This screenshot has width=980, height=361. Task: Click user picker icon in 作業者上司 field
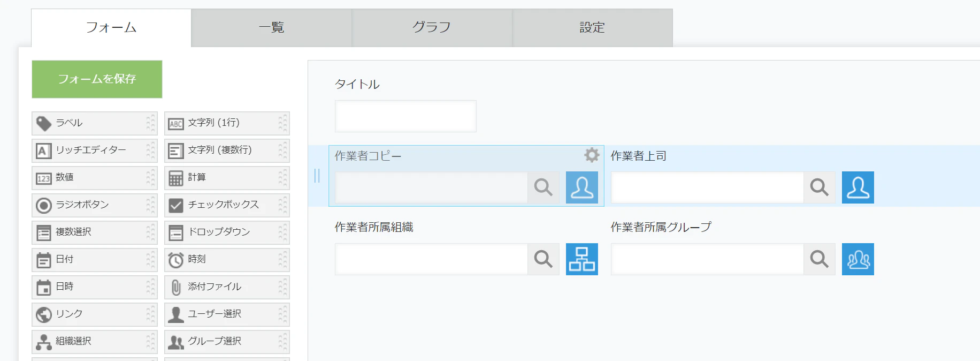(858, 187)
